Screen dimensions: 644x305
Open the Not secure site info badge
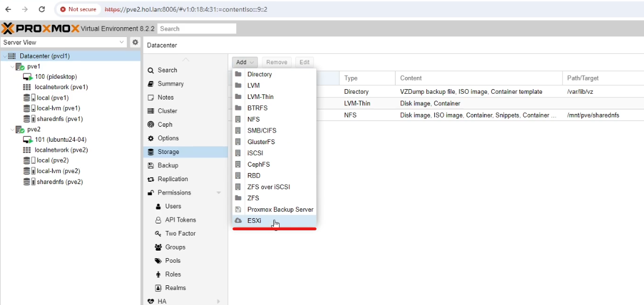pos(78,9)
